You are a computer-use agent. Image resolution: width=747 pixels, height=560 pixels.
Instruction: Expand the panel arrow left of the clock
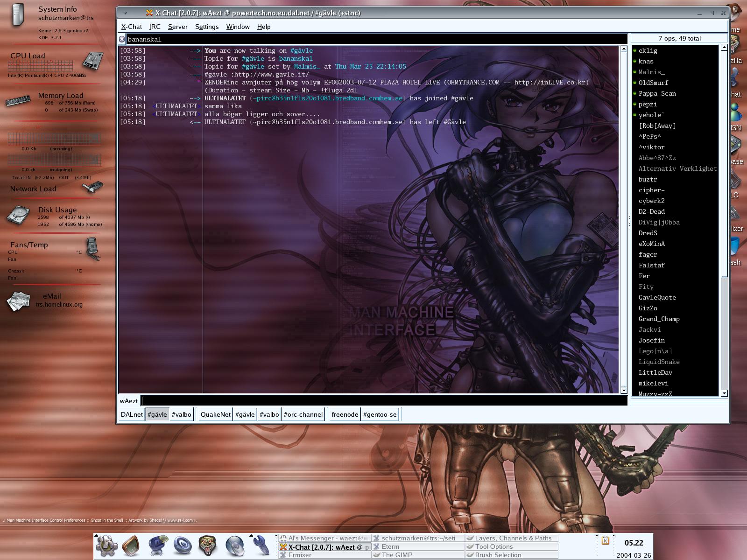point(614,536)
